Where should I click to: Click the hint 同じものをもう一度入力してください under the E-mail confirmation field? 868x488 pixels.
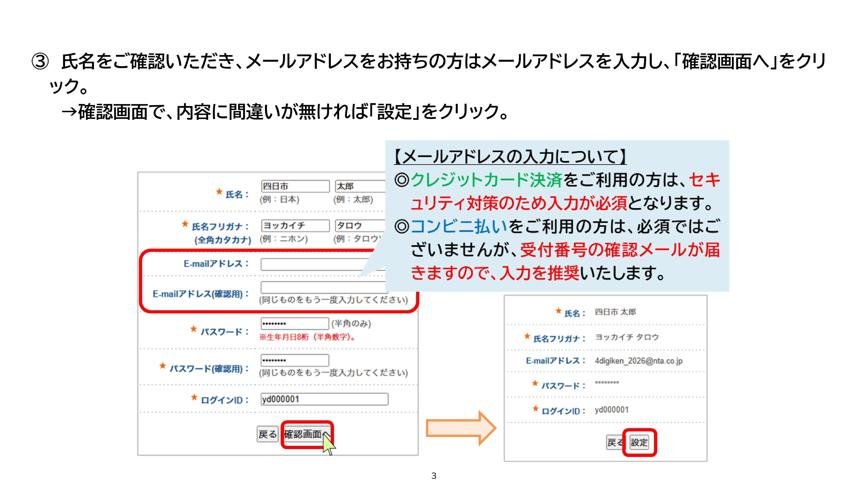[x=334, y=300]
